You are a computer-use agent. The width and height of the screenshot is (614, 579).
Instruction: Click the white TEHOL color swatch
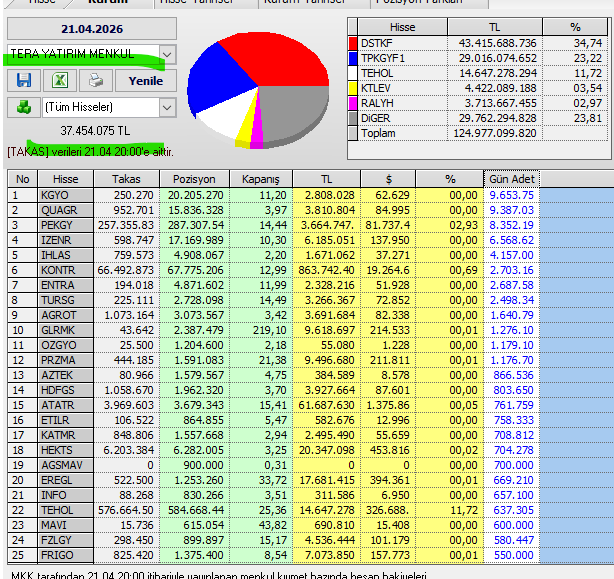coord(353,73)
